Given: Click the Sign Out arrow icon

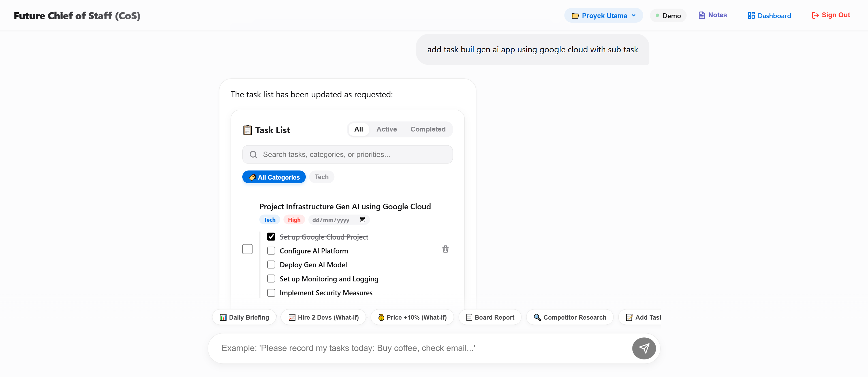Looking at the screenshot, I should (x=815, y=15).
